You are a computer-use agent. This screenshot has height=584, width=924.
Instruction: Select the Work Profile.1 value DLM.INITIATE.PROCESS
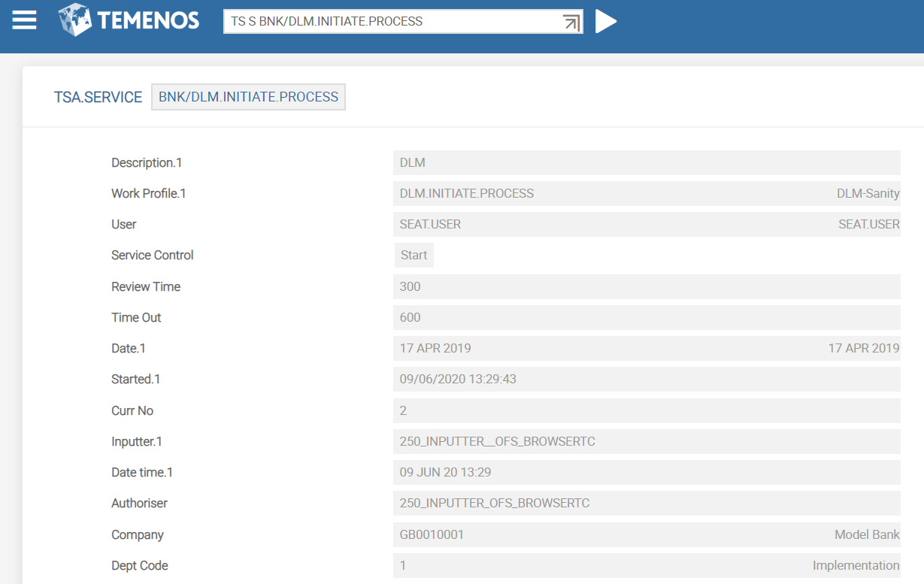[x=467, y=193]
